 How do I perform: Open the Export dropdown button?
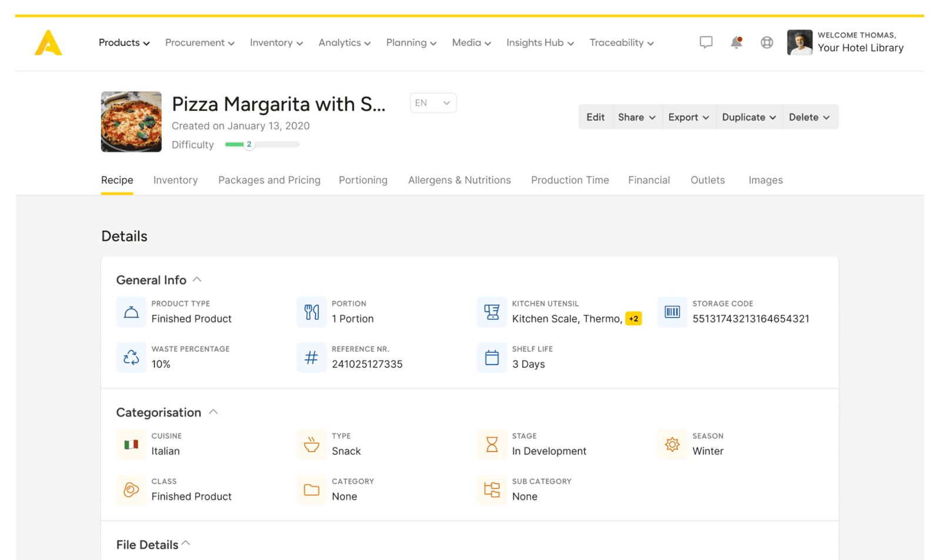tap(688, 117)
